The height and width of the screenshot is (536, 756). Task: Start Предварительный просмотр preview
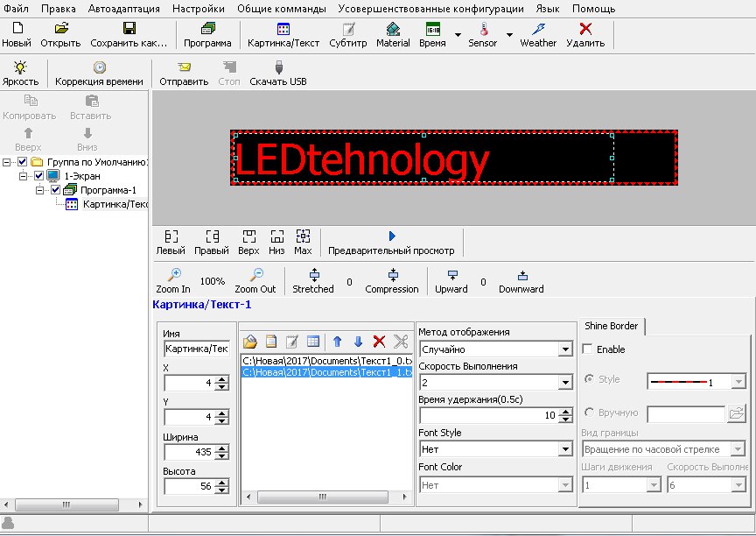(392, 236)
